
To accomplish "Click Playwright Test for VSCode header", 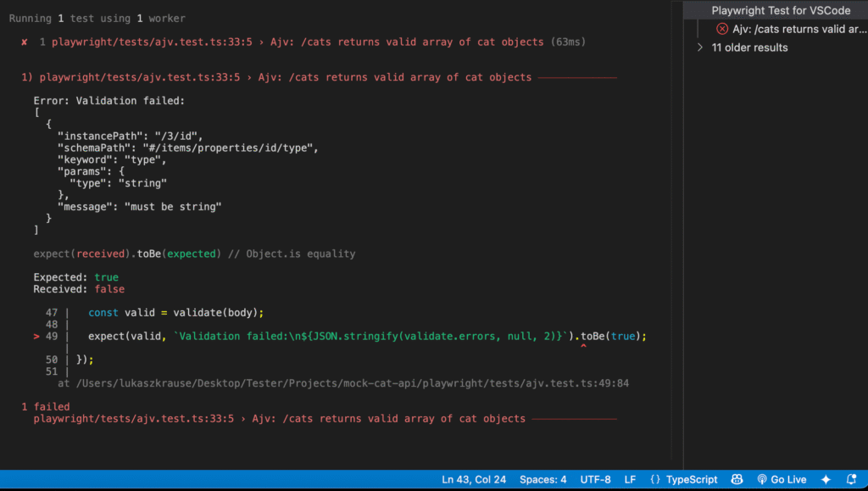I will (781, 10).
